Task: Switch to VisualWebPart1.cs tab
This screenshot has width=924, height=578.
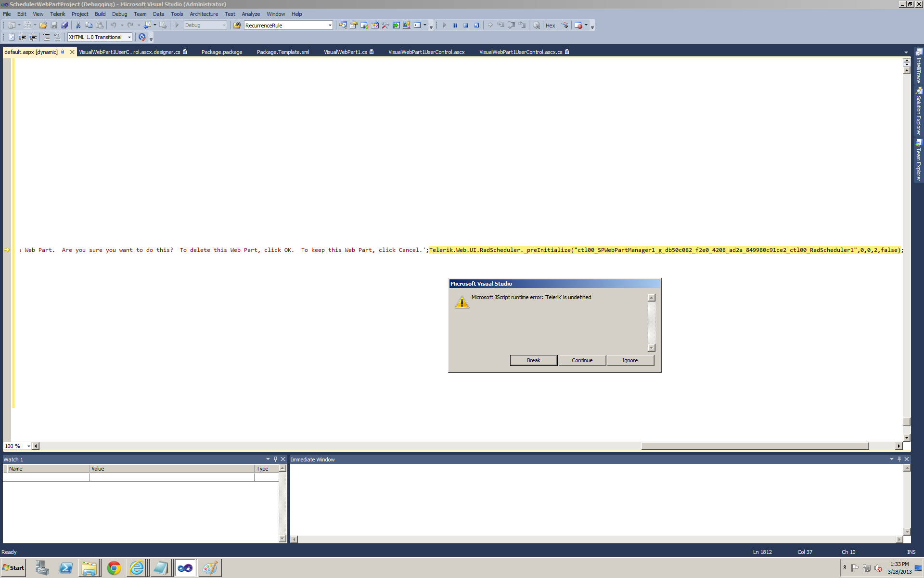Action: click(345, 52)
